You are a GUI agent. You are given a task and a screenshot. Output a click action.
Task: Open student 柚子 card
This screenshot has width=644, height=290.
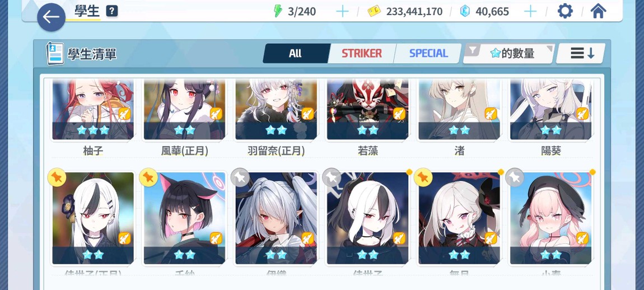point(93,117)
